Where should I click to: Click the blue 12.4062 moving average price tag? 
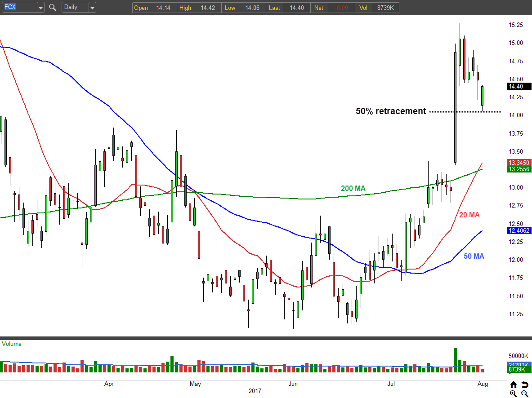pyautogui.click(x=519, y=230)
